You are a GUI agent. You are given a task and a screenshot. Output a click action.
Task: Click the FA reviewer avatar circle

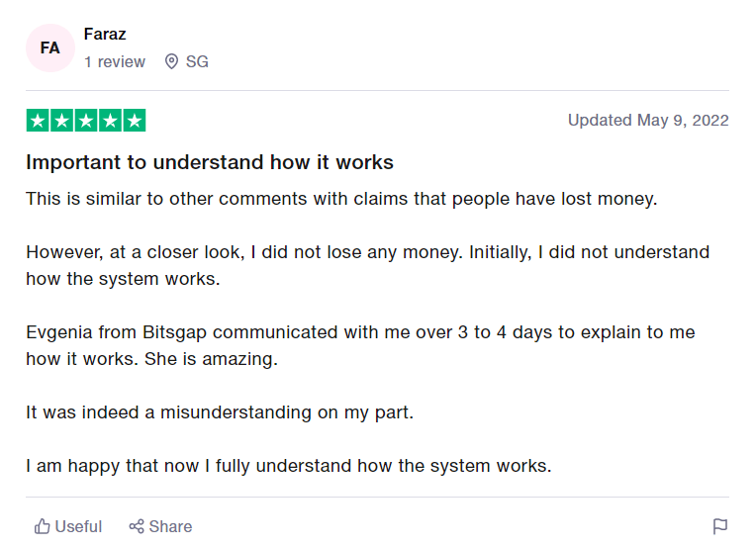click(x=50, y=47)
